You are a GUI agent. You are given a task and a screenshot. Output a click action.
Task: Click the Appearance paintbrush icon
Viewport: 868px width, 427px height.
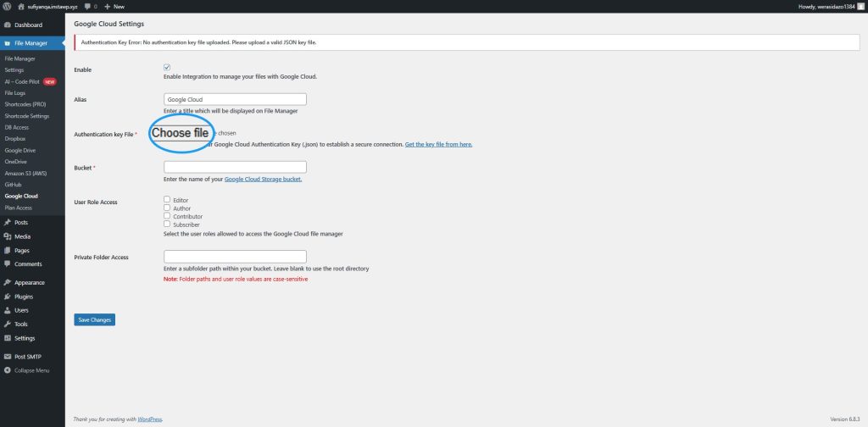pos(7,282)
